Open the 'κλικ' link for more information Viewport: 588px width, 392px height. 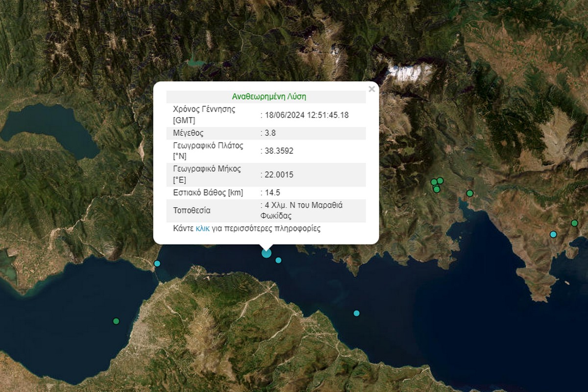[x=202, y=228]
